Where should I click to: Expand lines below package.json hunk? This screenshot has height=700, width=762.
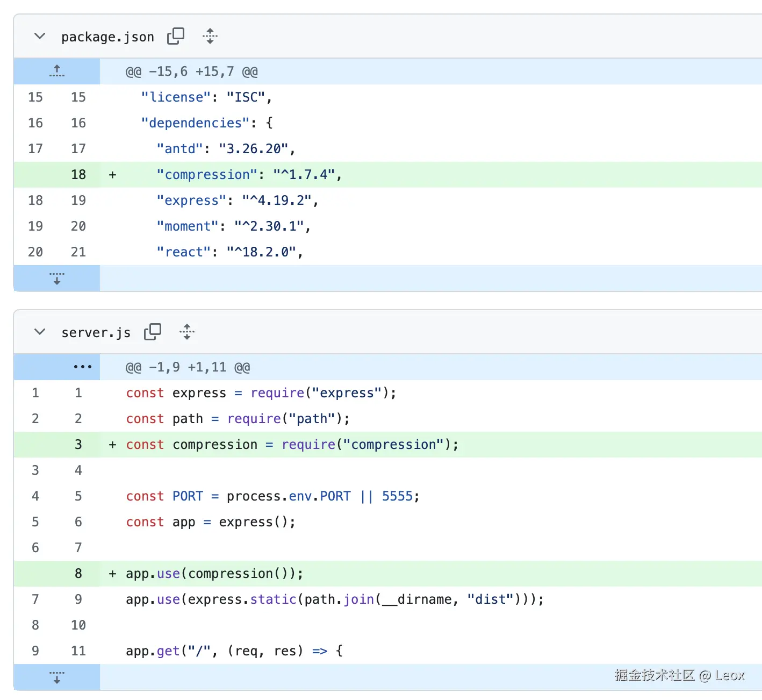coord(57,278)
